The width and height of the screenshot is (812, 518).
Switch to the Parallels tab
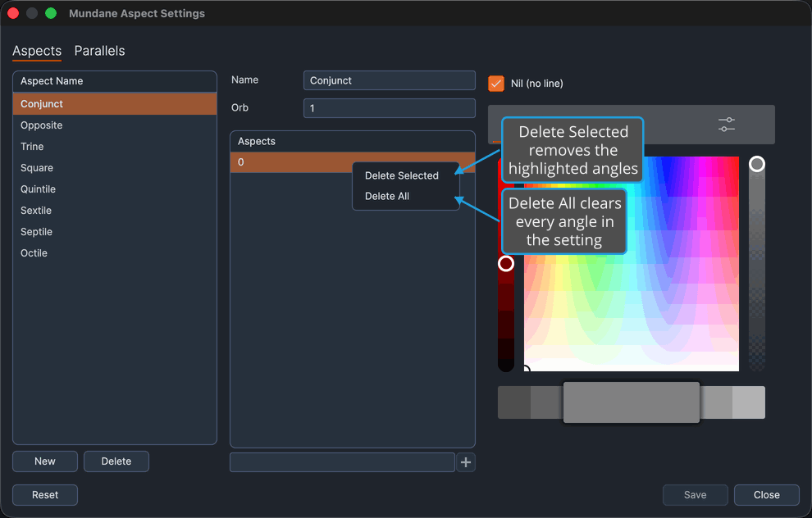point(99,51)
